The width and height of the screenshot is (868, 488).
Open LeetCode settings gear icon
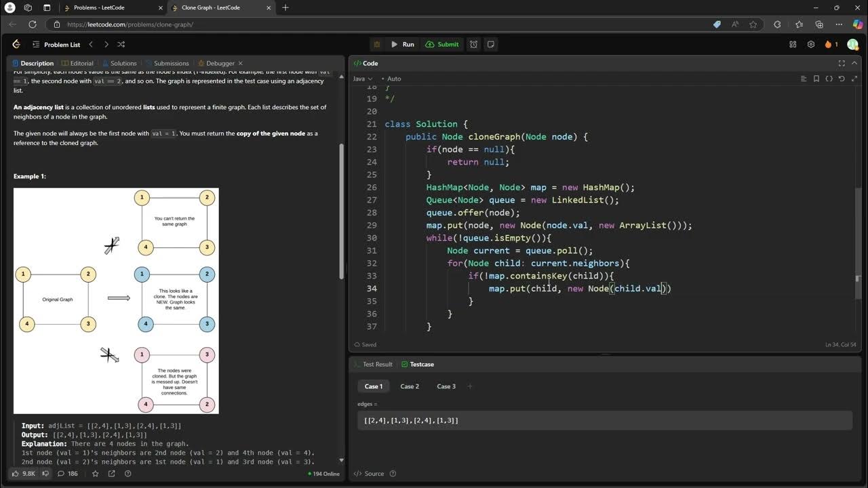811,45
